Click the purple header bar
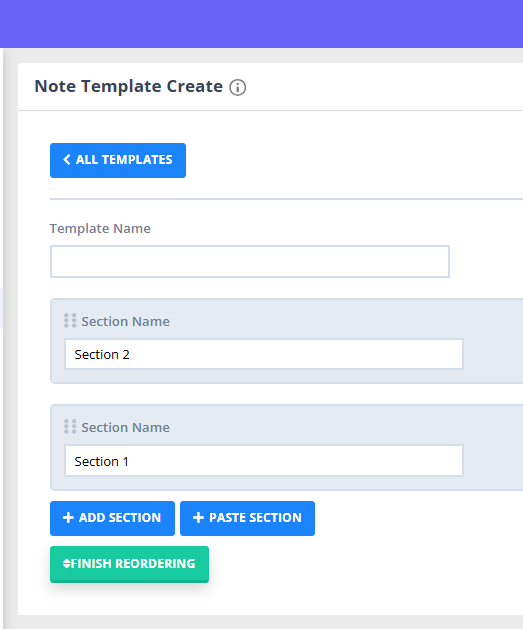The height and width of the screenshot is (629, 523). coord(262,24)
